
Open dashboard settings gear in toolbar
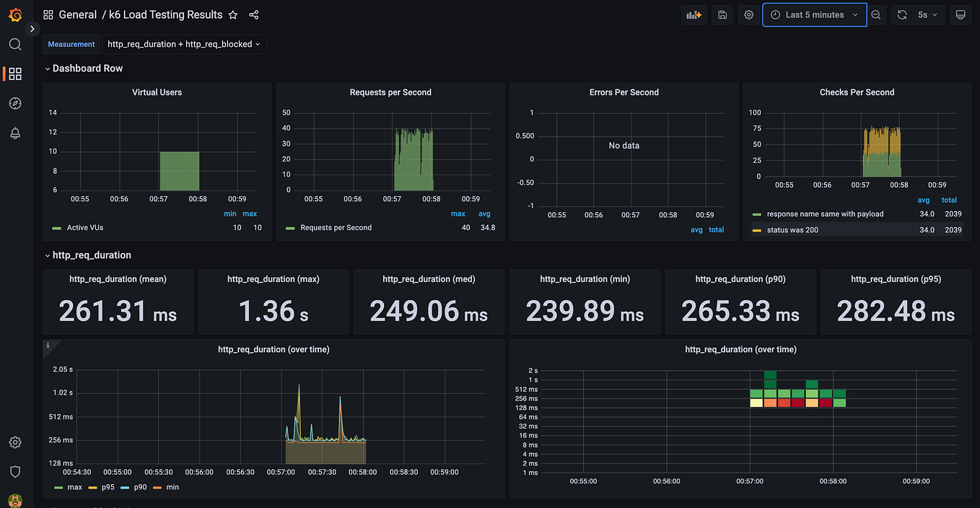(749, 15)
